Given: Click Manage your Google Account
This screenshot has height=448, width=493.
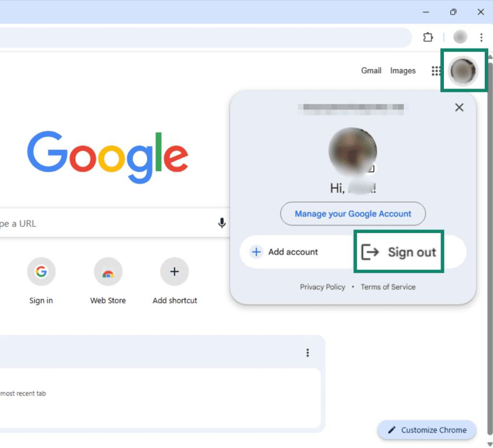Looking at the screenshot, I should [x=353, y=214].
